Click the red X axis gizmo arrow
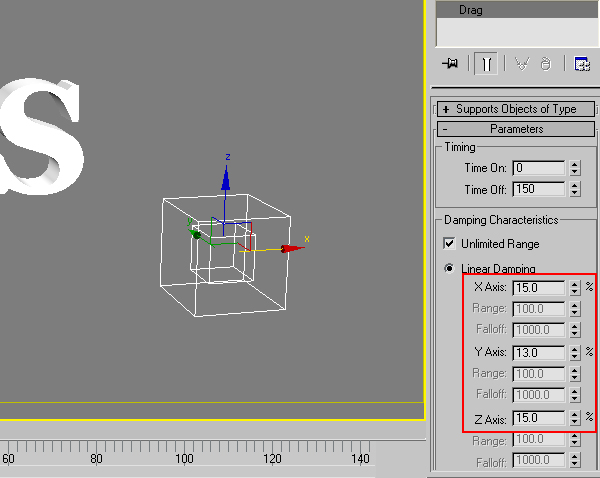The width and height of the screenshot is (600, 478). 291,248
